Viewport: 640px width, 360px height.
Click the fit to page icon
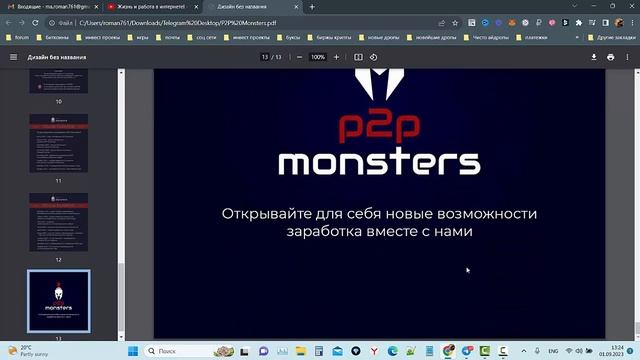(358, 57)
